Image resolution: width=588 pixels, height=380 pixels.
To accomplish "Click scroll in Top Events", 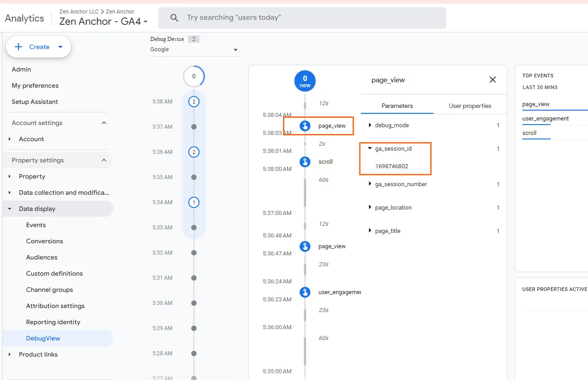I will coord(530,133).
